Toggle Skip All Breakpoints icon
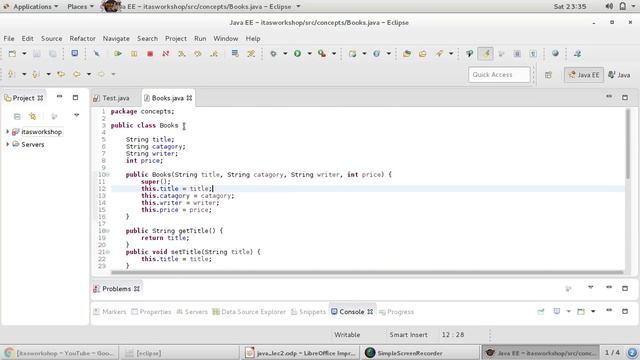This screenshot has width=640, height=360. coord(96,53)
